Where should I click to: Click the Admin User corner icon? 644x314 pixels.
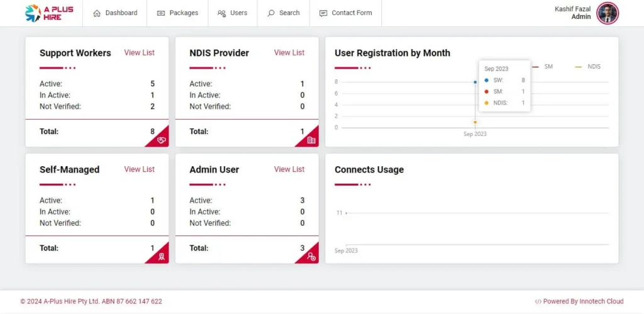click(x=311, y=256)
